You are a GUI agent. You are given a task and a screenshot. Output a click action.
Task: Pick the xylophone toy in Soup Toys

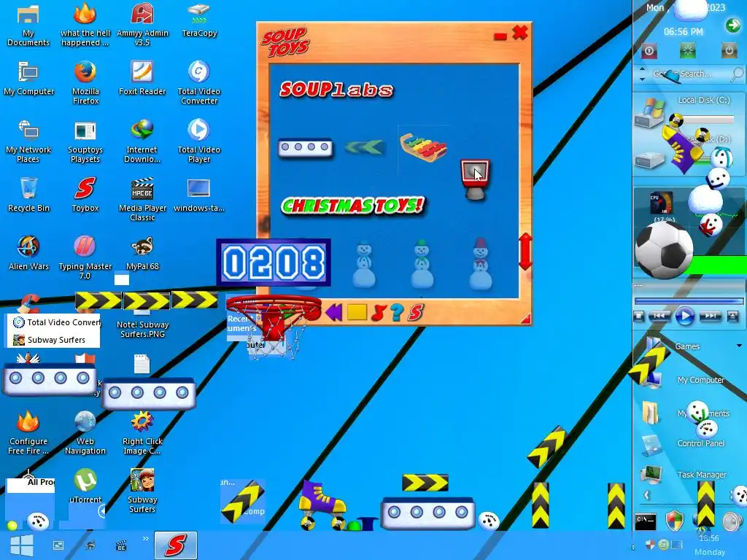(x=423, y=147)
